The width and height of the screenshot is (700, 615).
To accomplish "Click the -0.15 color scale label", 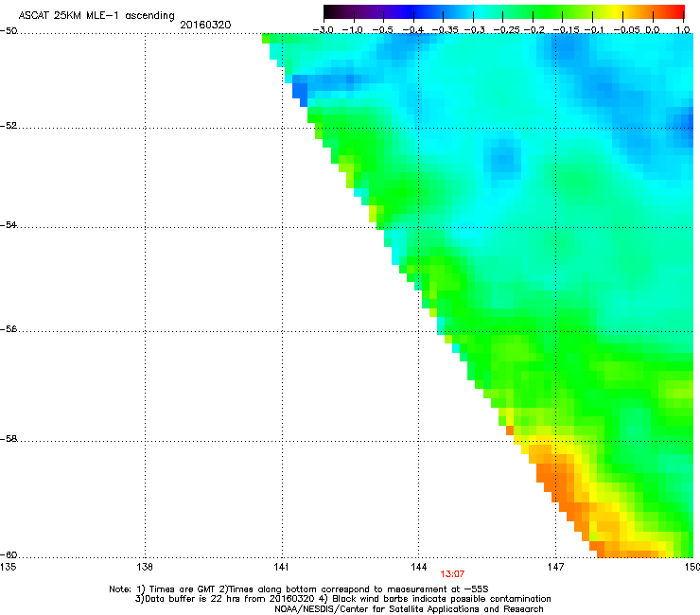I will tap(566, 30).
